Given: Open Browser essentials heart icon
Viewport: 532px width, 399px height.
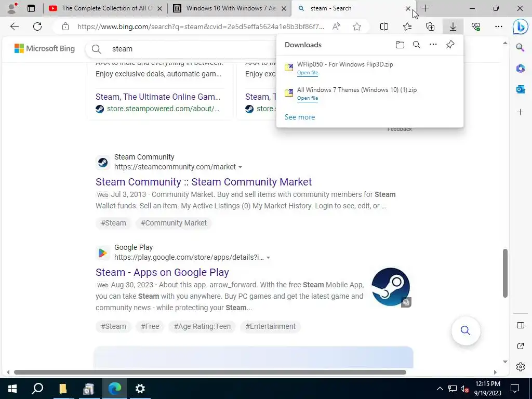Looking at the screenshot, I should coord(476,26).
